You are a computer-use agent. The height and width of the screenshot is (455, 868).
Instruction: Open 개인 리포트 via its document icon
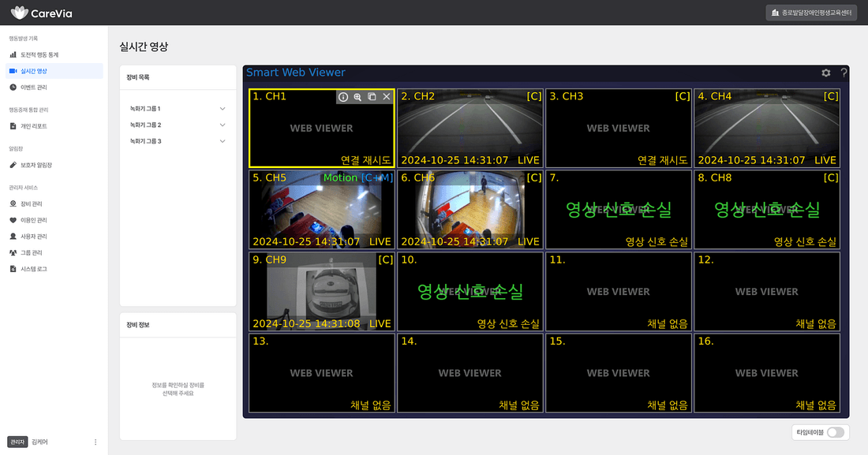click(x=13, y=126)
